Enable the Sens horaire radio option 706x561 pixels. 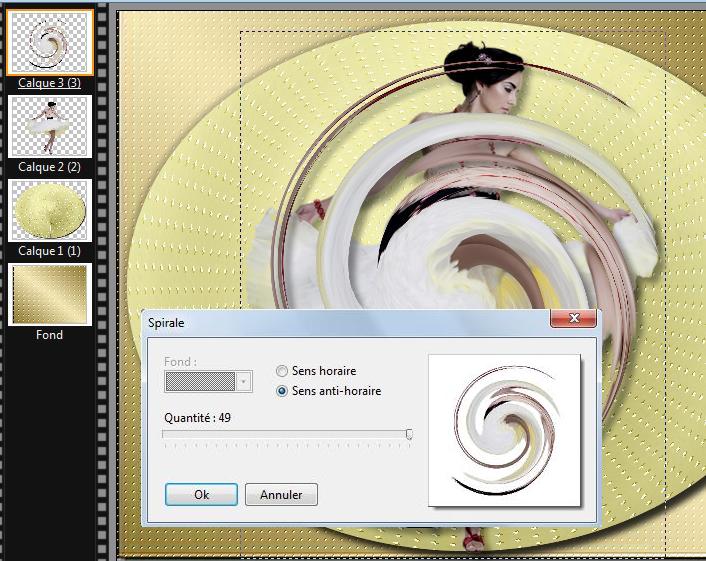click(282, 371)
